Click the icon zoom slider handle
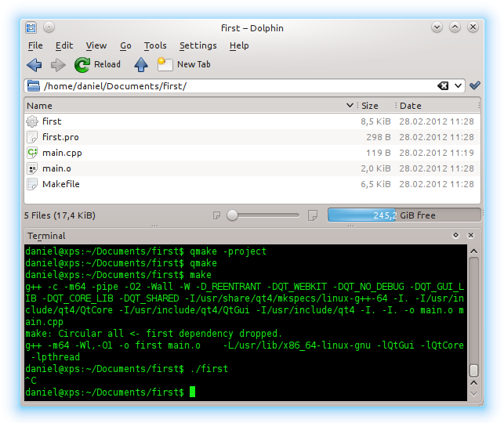Viewport: 504px width, 423px height. point(232,215)
